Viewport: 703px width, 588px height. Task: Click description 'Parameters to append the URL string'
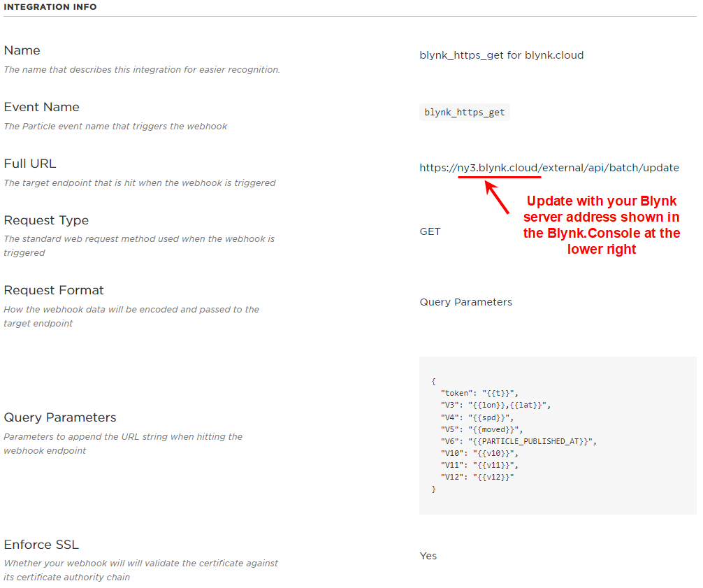pos(123,443)
